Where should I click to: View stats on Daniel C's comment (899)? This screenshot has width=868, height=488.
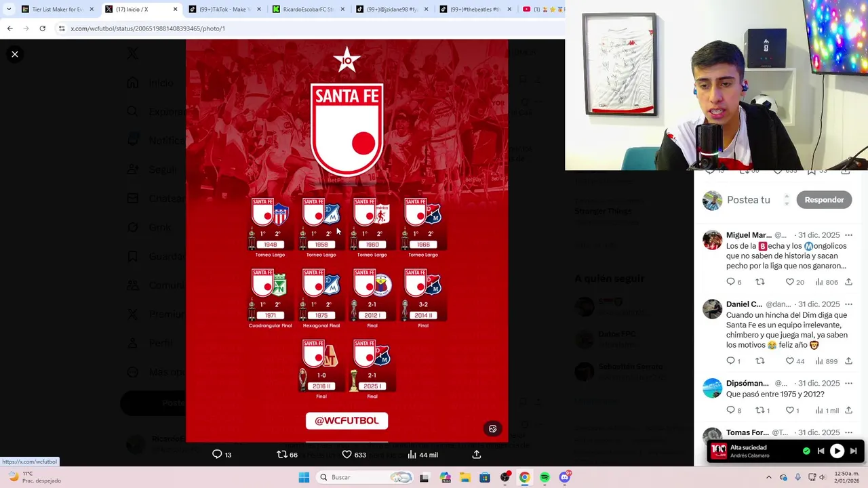[x=827, y=361]
